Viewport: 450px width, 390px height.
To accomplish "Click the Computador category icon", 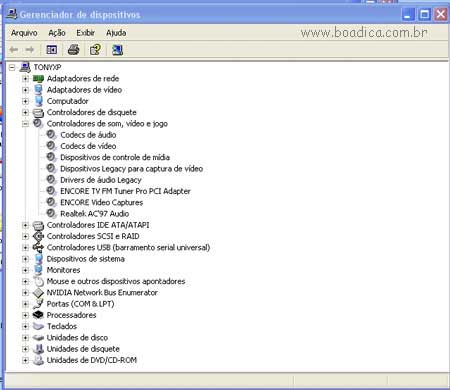I will point(38,101).
